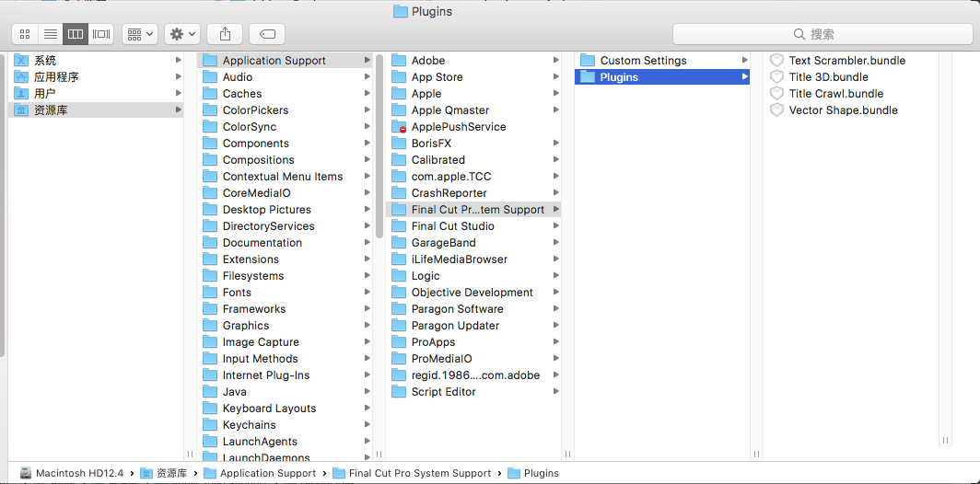Select the highlighted Plugins folder in column
Image resolution: width=980 pixels, height=484 pixels.
[x=662, y=76]
